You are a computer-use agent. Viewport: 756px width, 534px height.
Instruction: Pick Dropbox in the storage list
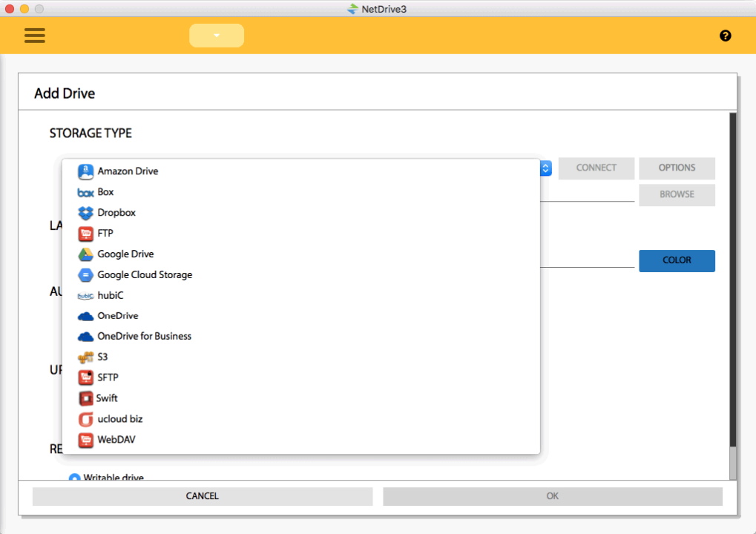(x=301, y=213)
